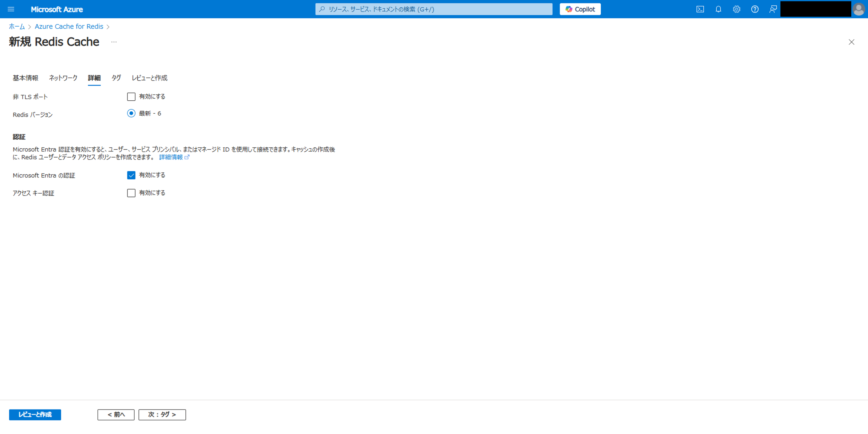Switch to the レビューと作成 tab

149,78
